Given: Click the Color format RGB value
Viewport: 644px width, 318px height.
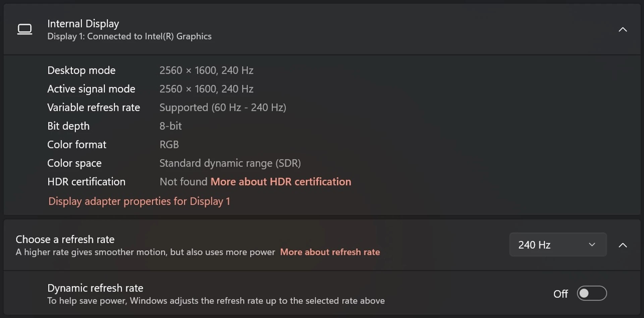Looking at the screenshot, I should (x=169, y=144).
